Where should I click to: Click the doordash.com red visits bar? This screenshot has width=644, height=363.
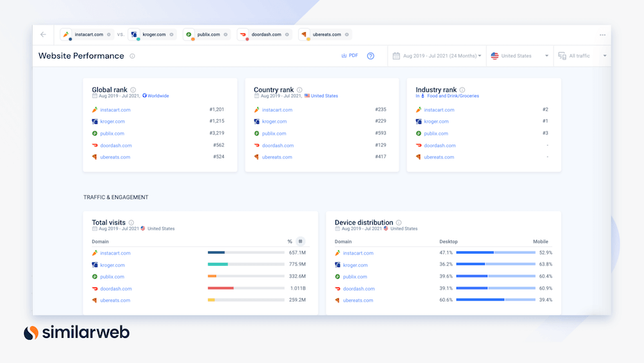(x=220, y=288)
